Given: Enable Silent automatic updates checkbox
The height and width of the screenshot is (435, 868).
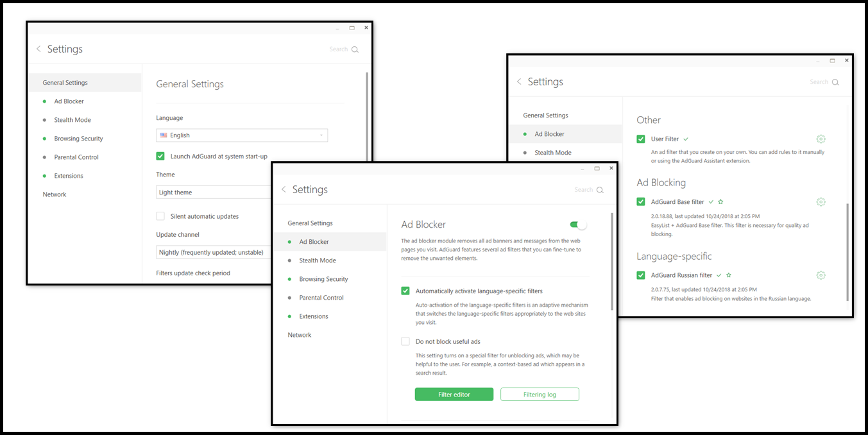Looking at the screenshot, I should [x=160, y=216].
